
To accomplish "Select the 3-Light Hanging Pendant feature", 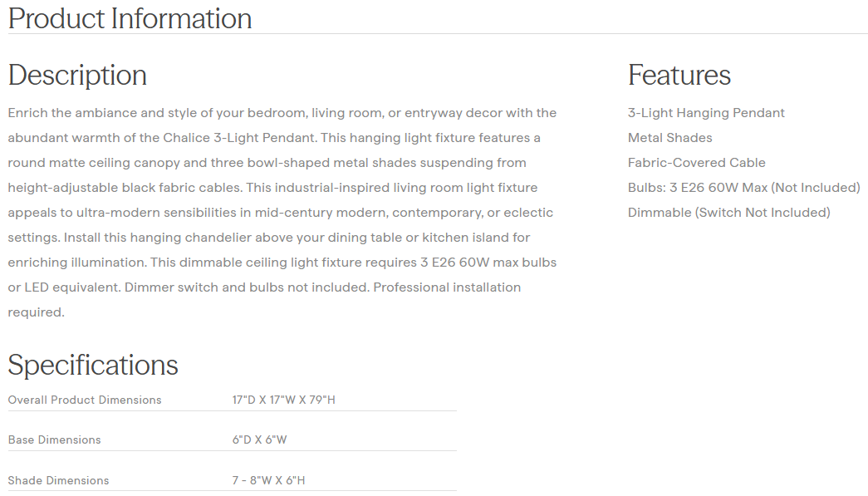I will click(706, 113).
